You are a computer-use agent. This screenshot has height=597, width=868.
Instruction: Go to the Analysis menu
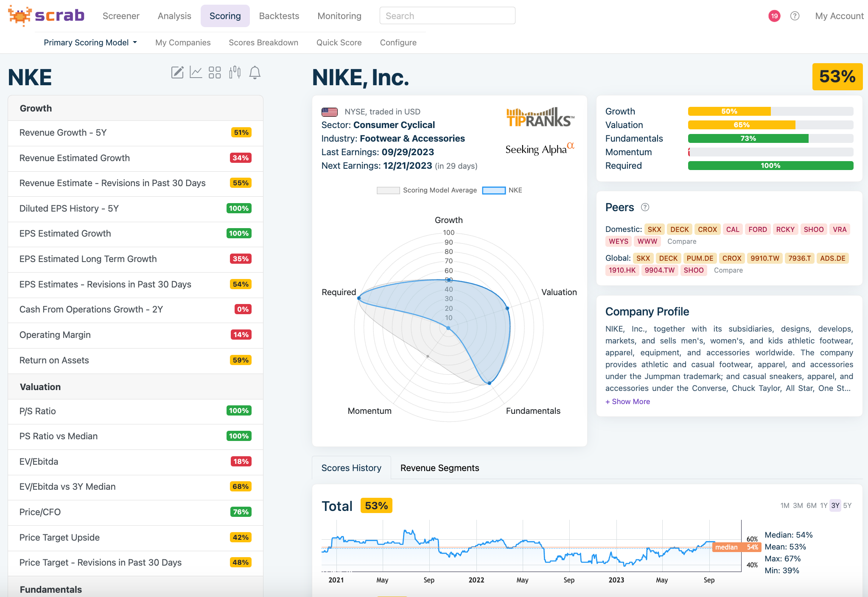[174, 16]
